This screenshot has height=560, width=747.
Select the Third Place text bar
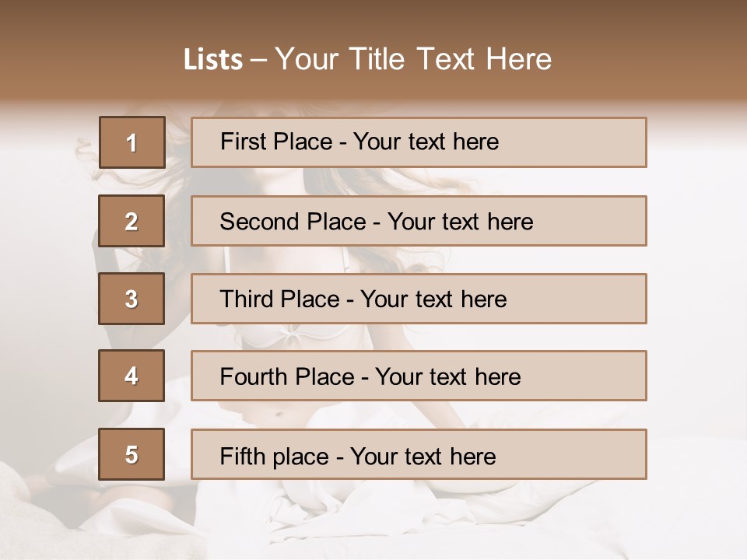point(419,299)
